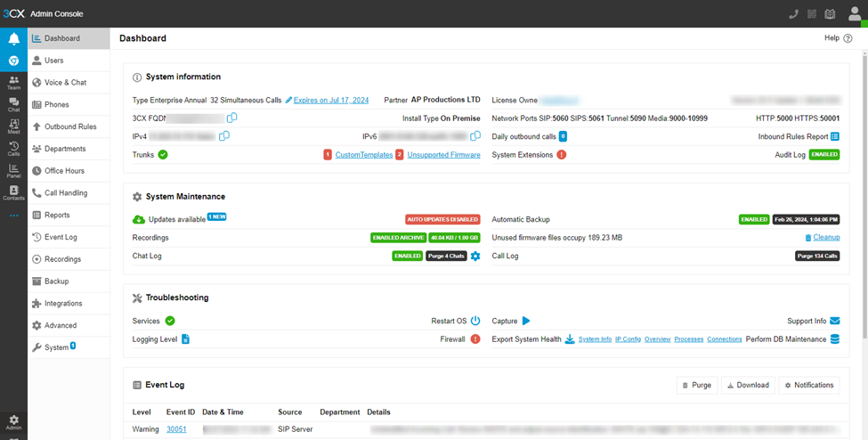Follow the Unsupported Firmware link
Screen dimensions: 868x440
(443, 155)
